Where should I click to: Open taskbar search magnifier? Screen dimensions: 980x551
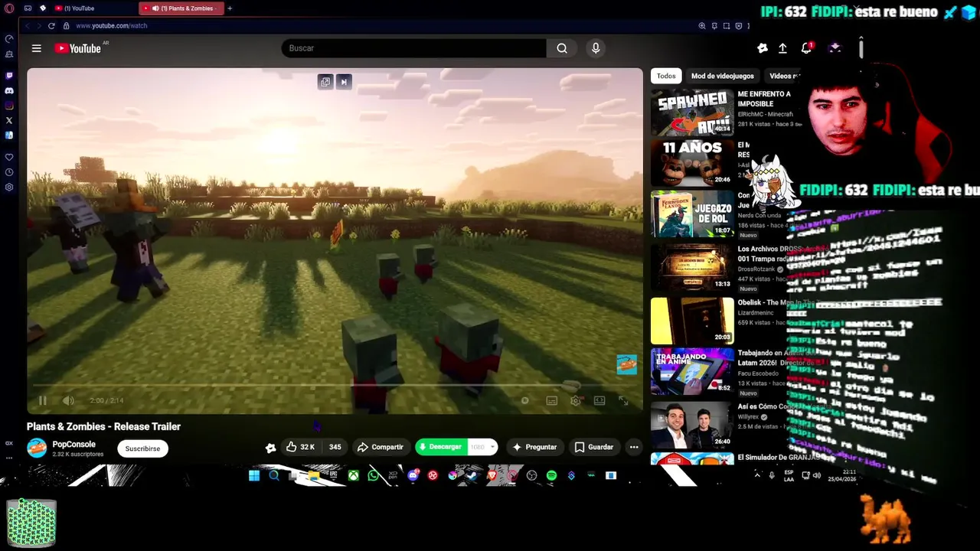pos(273,476)
